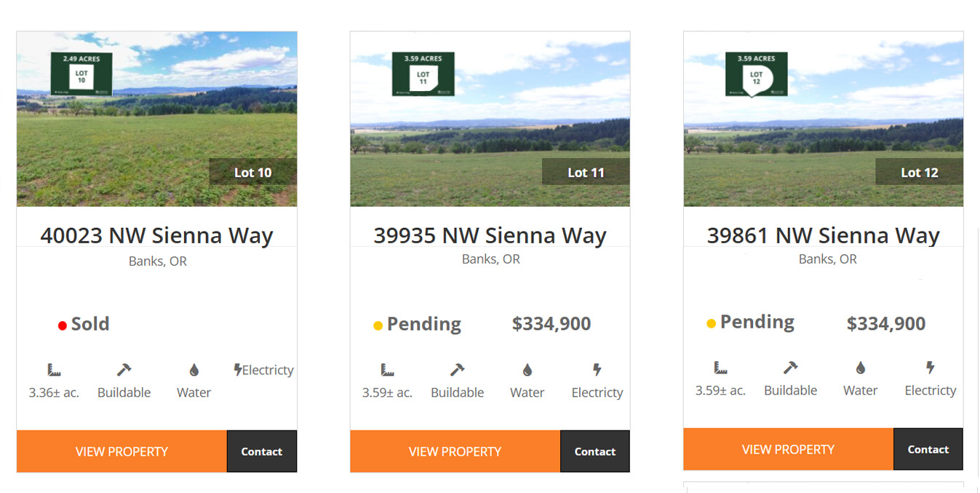Click the red Sold status dot
This screenshot has height=493, width=980.
[x=63, y=326]
